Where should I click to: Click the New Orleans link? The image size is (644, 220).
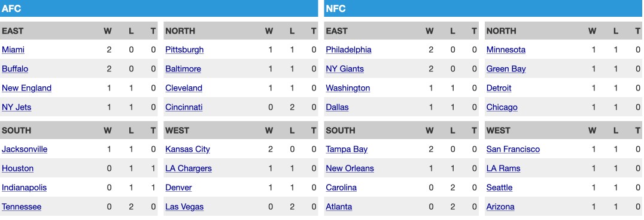pyautogui.click(x=350, y=168)
